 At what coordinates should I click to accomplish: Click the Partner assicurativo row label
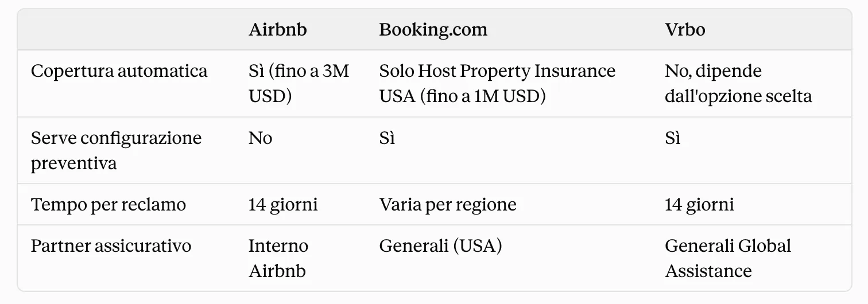pos(111,246)
